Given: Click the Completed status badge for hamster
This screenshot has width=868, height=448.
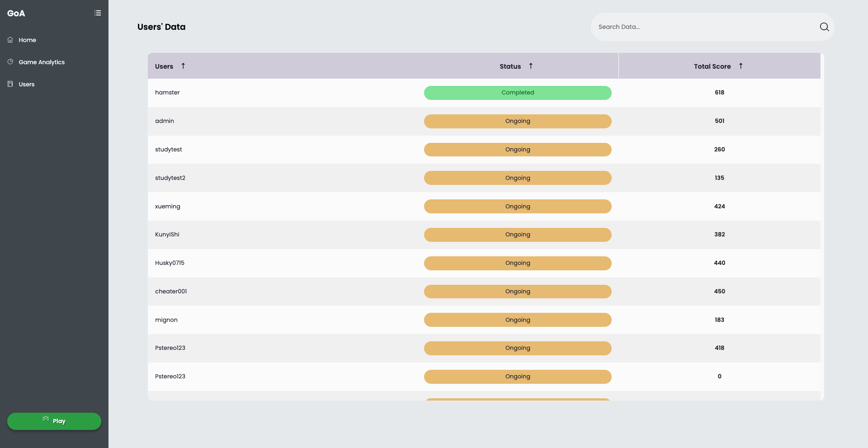Looking at the screenshot, I should [518, 93].
